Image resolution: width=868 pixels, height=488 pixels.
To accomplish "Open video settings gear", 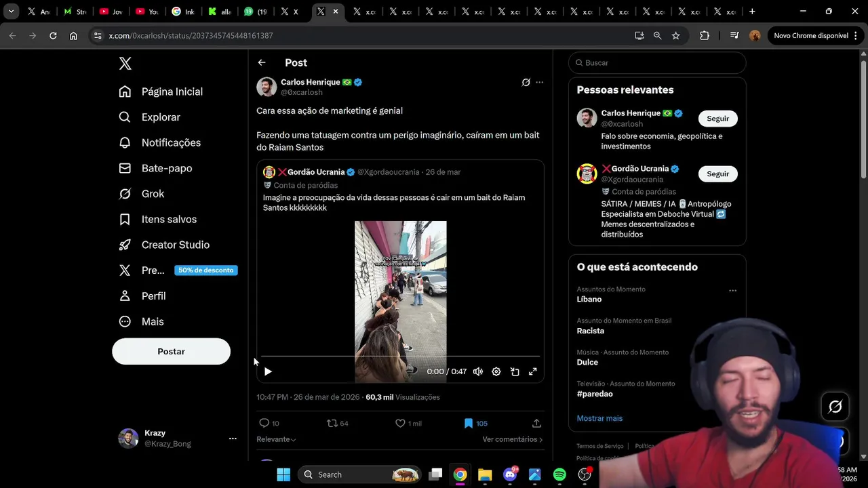I will coord(496,371).
